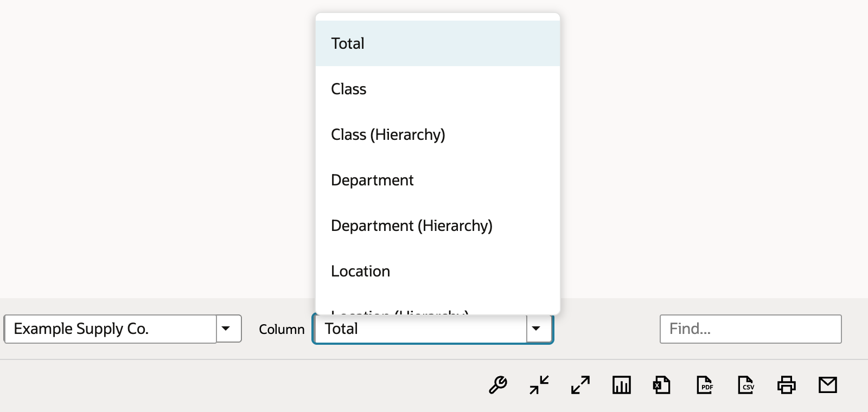Pick the Department option

click(x=438, y=180)
